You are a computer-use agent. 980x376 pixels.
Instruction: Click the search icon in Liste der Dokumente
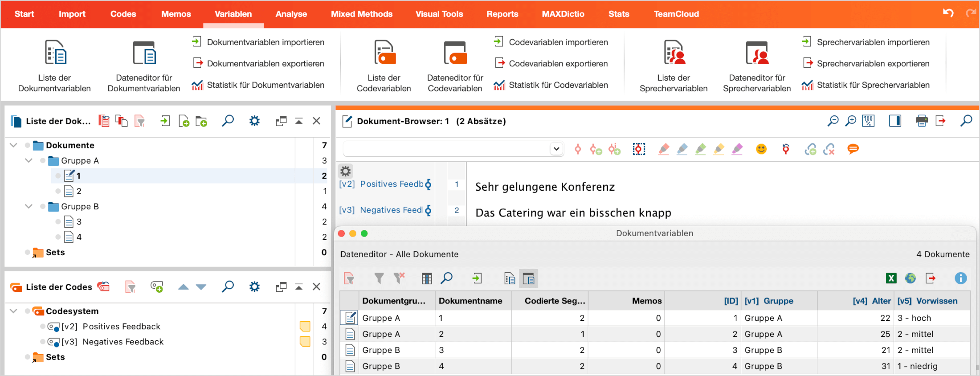[x=228, y=121]
